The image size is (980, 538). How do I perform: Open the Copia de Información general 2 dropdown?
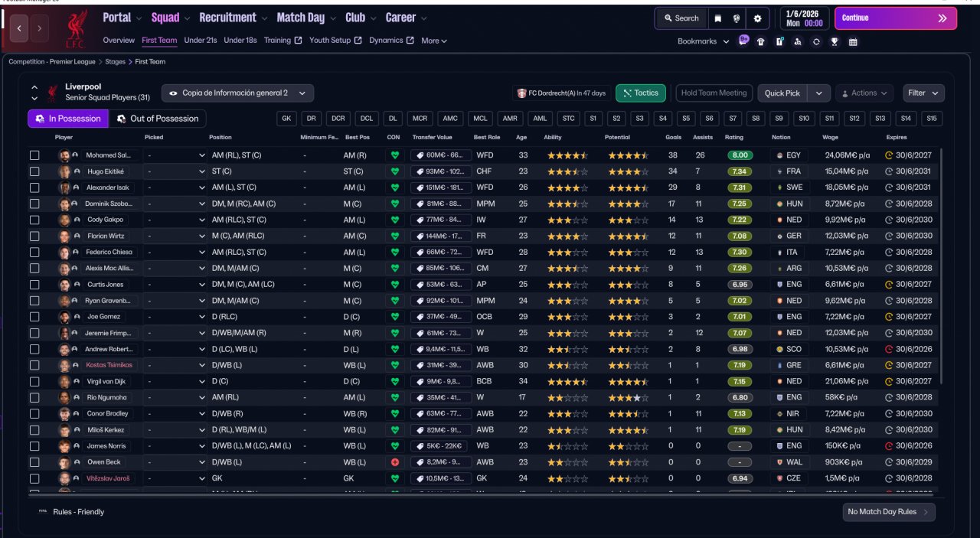(237, 93)
